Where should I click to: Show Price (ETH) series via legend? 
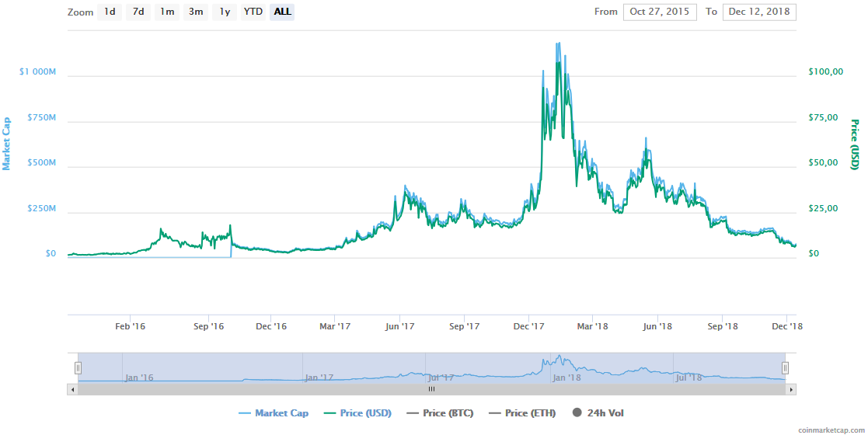[522, 413]
